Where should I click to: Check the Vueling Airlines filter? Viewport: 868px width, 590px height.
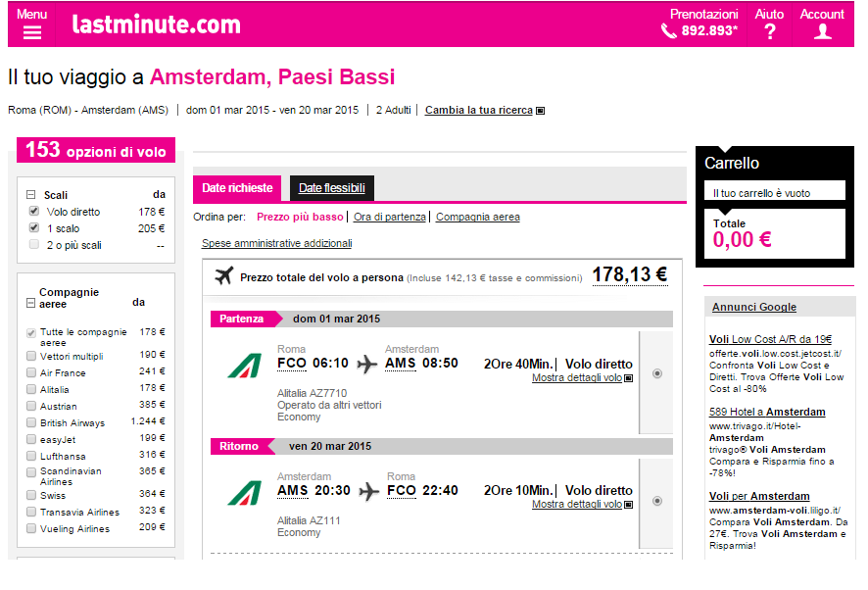pos(31,528)
